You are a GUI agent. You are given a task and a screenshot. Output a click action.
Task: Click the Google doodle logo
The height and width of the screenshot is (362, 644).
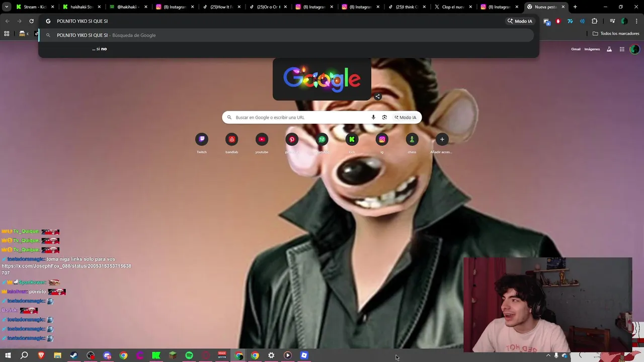coord(322,79)
